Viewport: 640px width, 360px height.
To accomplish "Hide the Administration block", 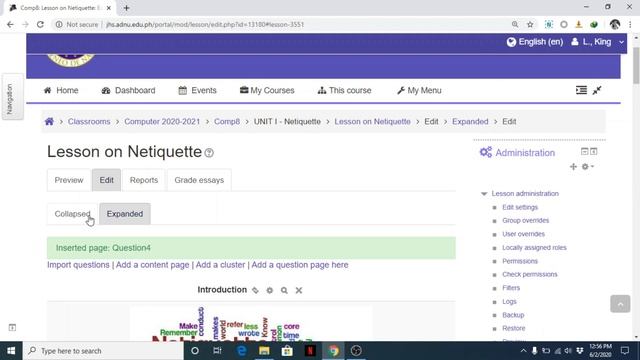I will [584, 151].
